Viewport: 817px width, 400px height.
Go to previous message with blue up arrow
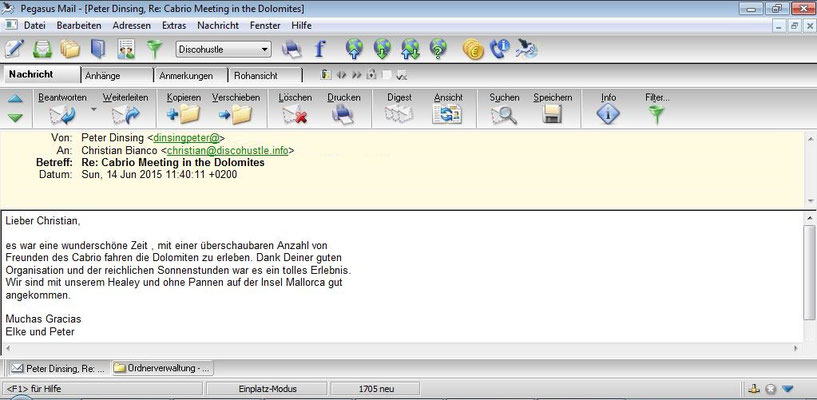(15, 98)
